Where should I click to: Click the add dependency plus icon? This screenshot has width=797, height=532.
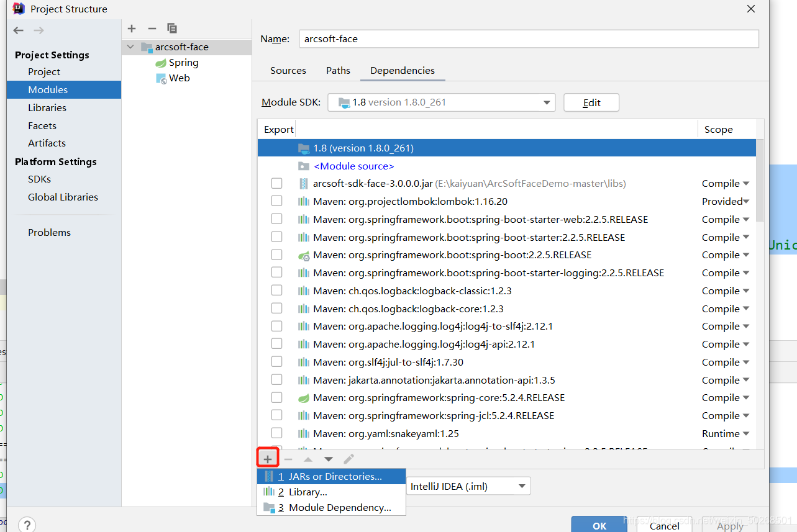[x=268, y=459]
